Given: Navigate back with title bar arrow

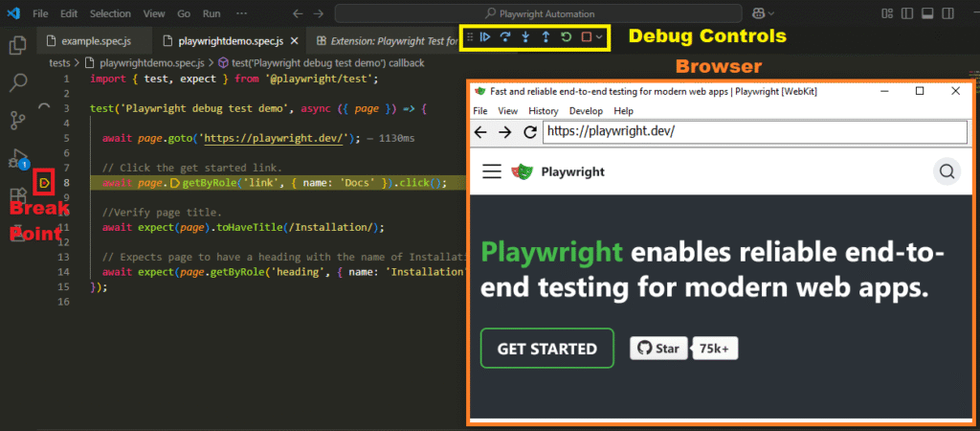Looking at the screenshot, I should pos(299,13).
